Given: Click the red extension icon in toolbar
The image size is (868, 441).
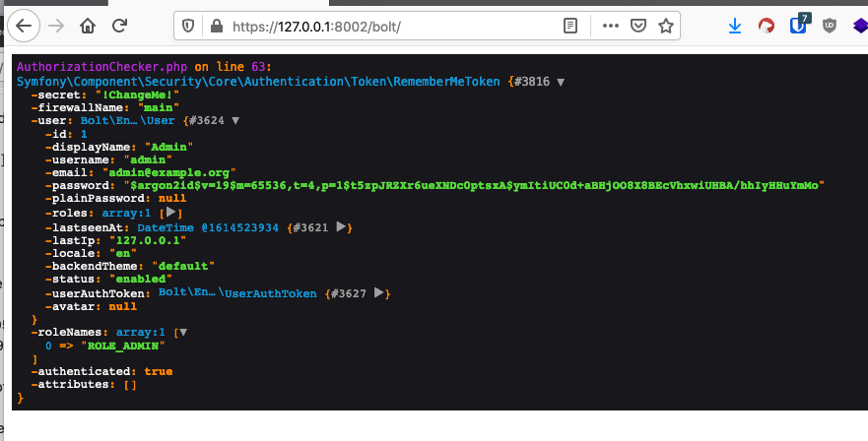Looking at the screenshot, I should click(x=767, y=26).
